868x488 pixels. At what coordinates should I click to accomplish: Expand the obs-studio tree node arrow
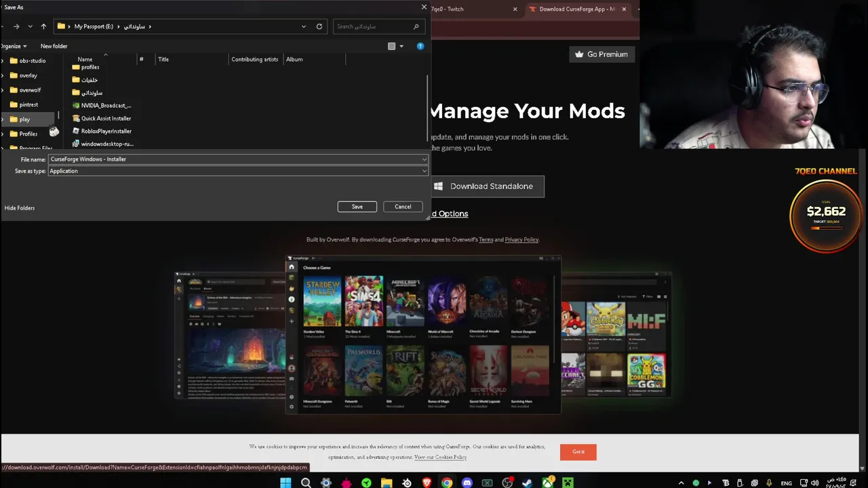click(x=3, y=60)
